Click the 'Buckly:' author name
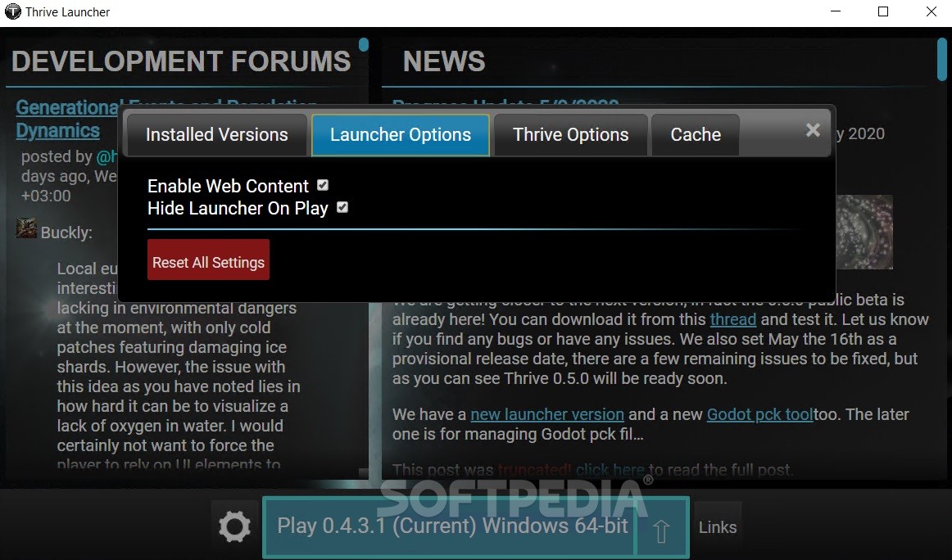The height and width of the screenshot is (560, 952). point(66,233)
